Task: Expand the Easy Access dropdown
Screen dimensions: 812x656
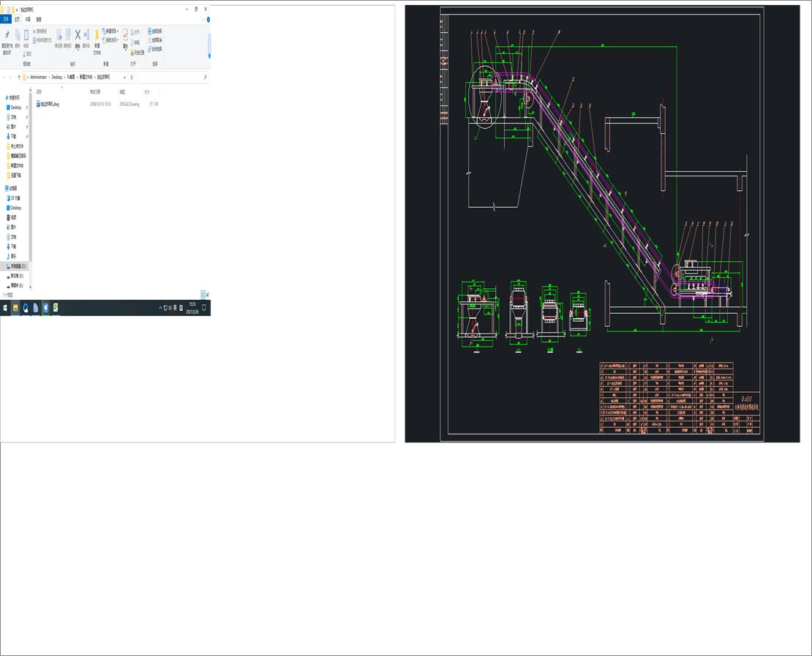Action: (x=111, y=40)
